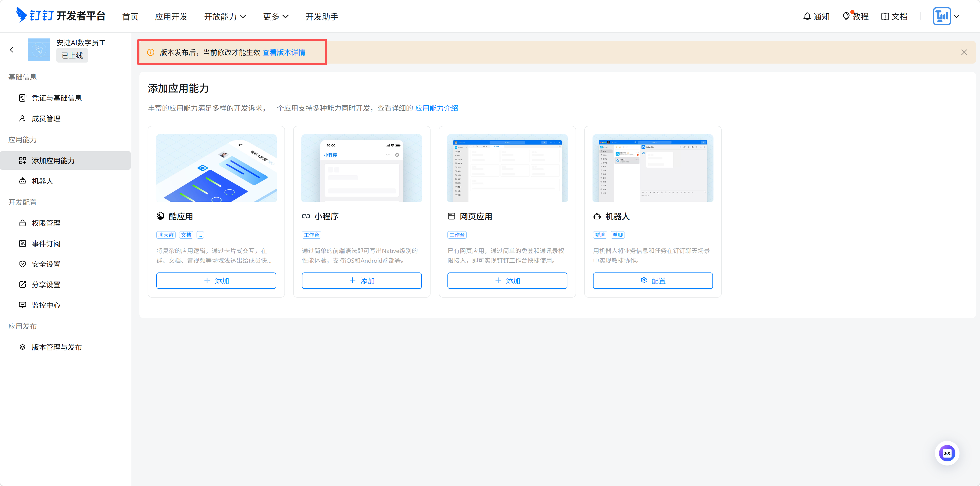Screen dimensions: 980x486
Task: Add the 小程序 capability
Action: click(x=362, y=280)
